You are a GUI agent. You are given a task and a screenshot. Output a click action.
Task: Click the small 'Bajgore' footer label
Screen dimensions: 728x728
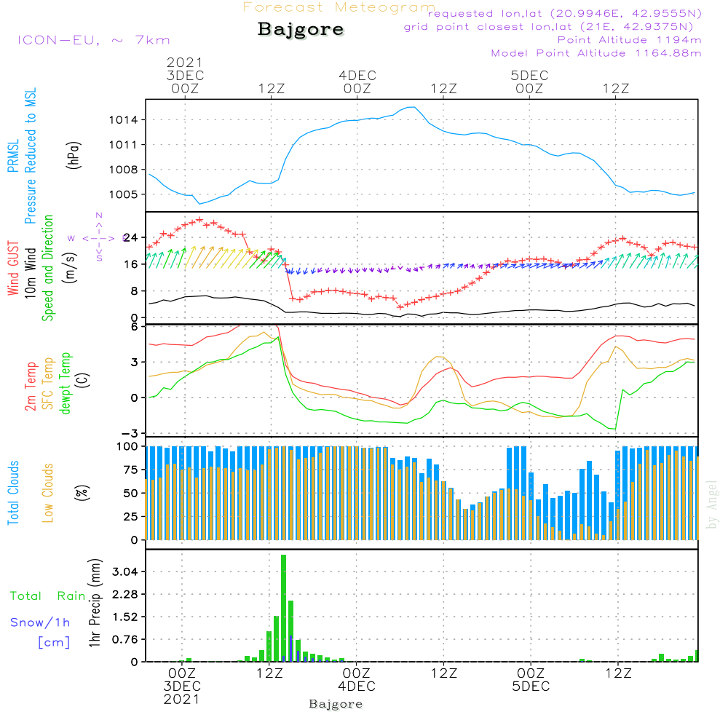[336, 704]
